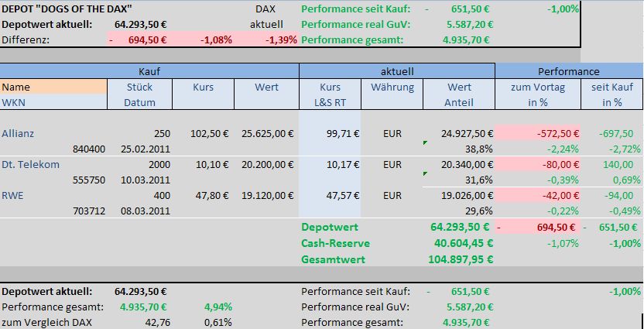Select Allianz purchase price 102,50 €
The image size is (644, 329).
click(x=209, y=133)
